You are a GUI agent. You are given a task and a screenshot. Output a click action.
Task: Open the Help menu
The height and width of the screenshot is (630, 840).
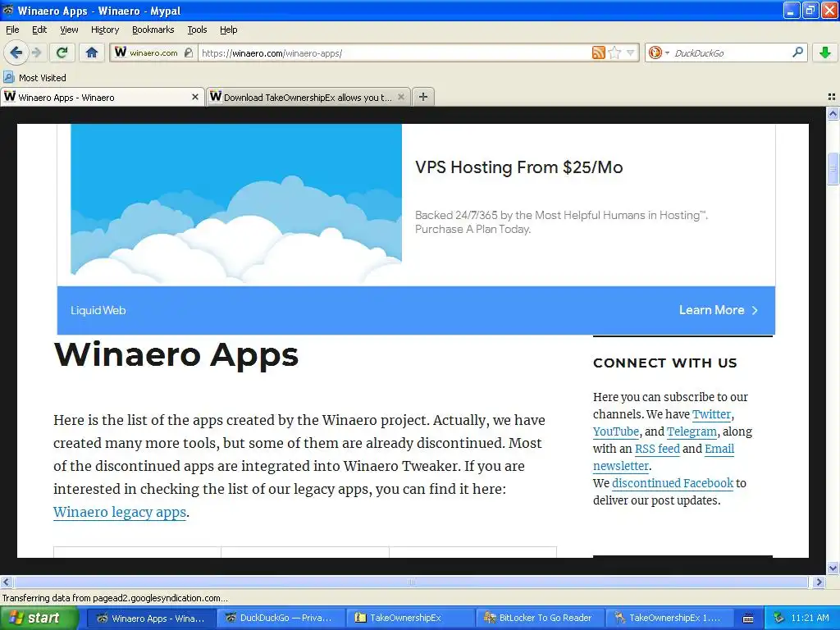click(228, 30)
